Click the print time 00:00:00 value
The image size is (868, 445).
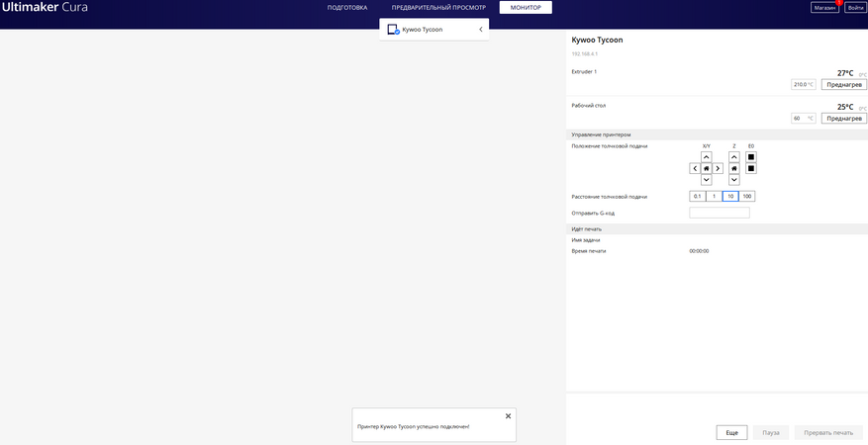point(699,251)
